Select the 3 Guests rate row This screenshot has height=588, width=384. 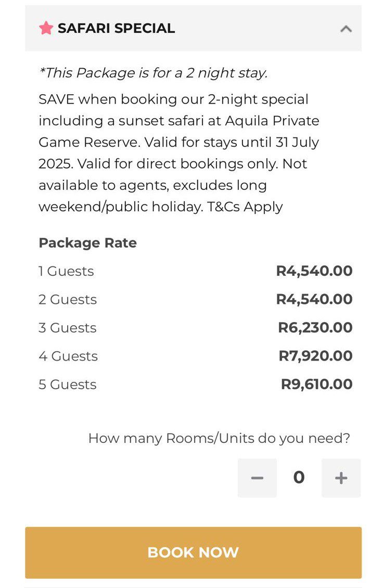point(195,328)
